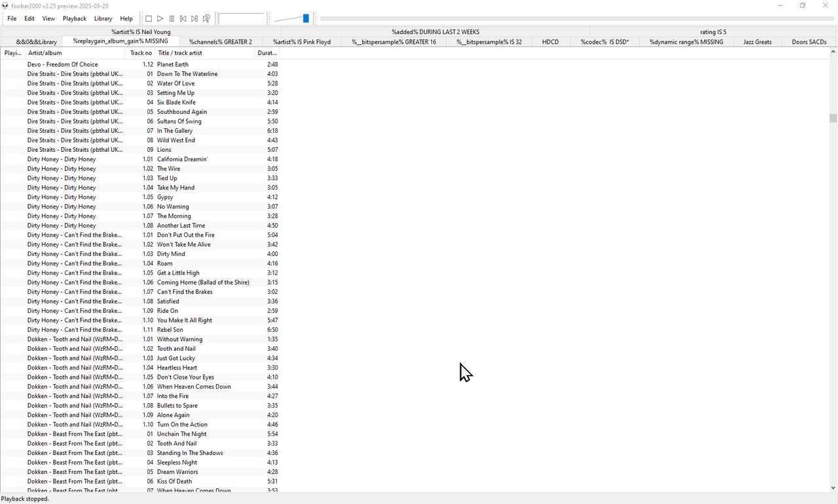Click the Next track button
Screen dimensions: 838x504
[x=194, y=19]
